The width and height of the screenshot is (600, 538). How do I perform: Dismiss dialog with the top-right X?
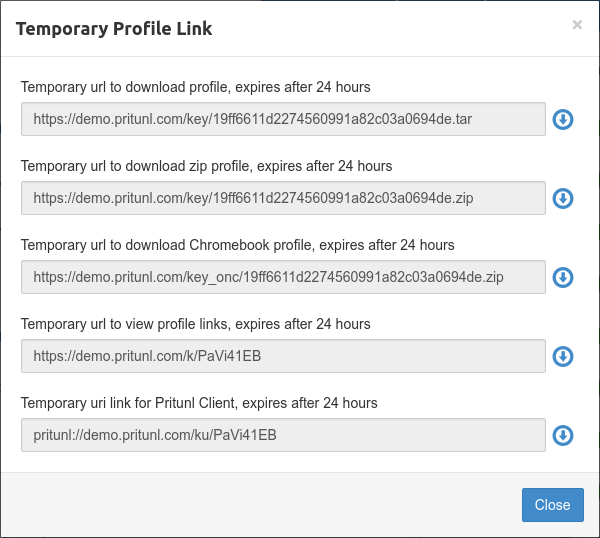coord(577,25)
